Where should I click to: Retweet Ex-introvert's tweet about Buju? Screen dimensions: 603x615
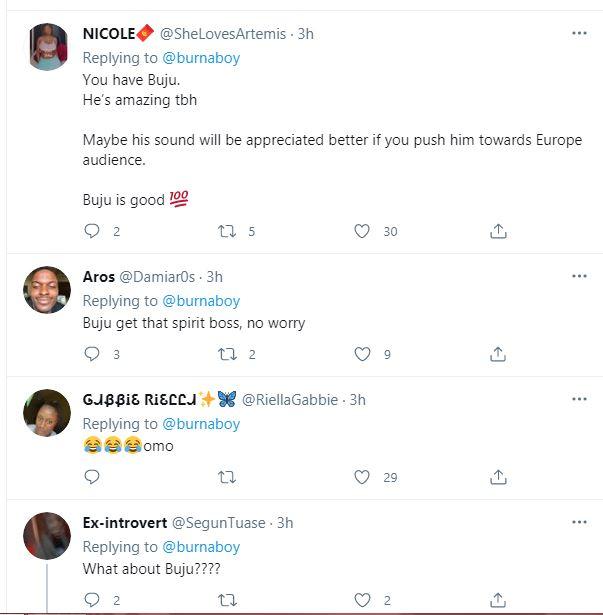[x=227, y=600]
